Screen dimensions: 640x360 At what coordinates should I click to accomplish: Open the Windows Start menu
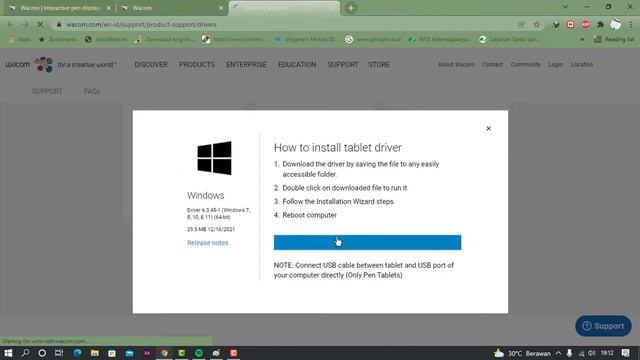8,353
